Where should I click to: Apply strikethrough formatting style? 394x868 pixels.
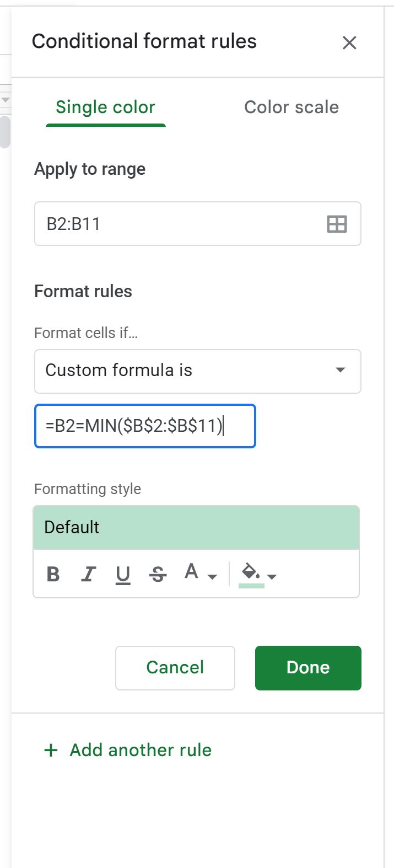click(158, 574)
